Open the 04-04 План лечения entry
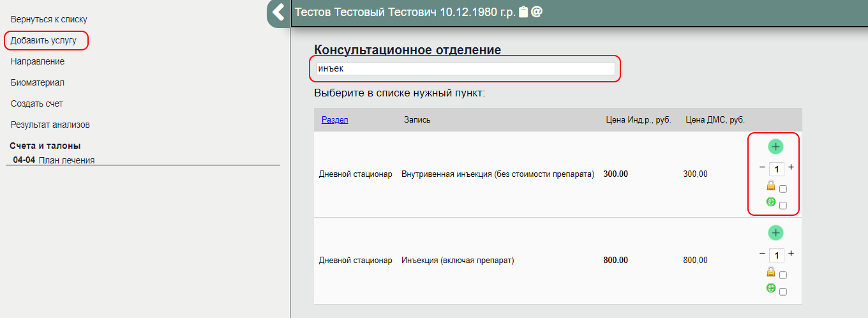Image resolution: width=868 pixels, height=318 pixels. (x=54, y=160)
